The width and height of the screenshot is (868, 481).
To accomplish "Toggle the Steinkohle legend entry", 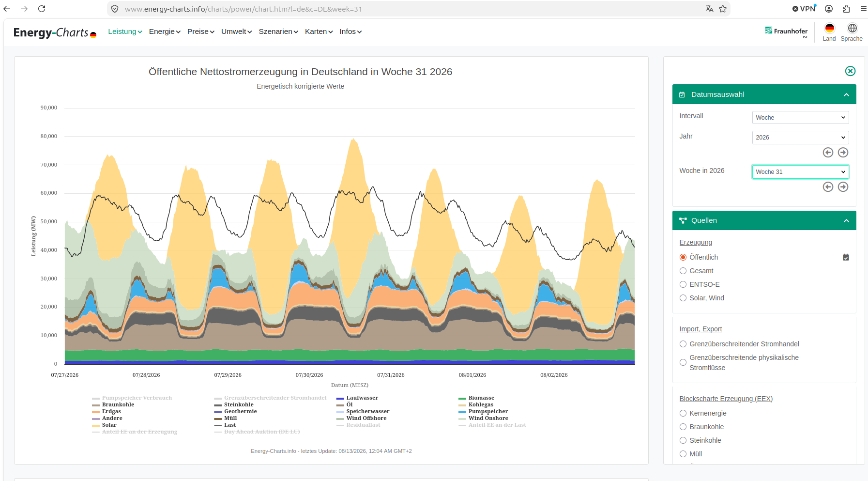I will point(234,404).
